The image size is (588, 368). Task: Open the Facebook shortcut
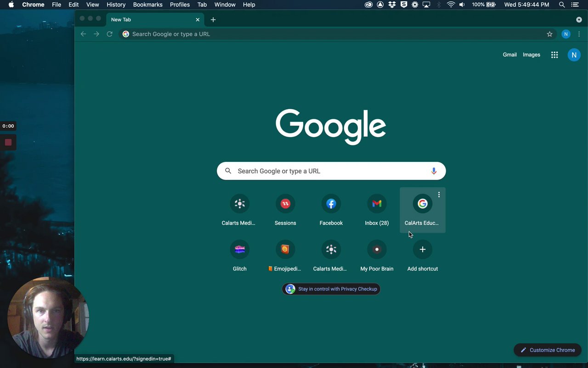331,210
